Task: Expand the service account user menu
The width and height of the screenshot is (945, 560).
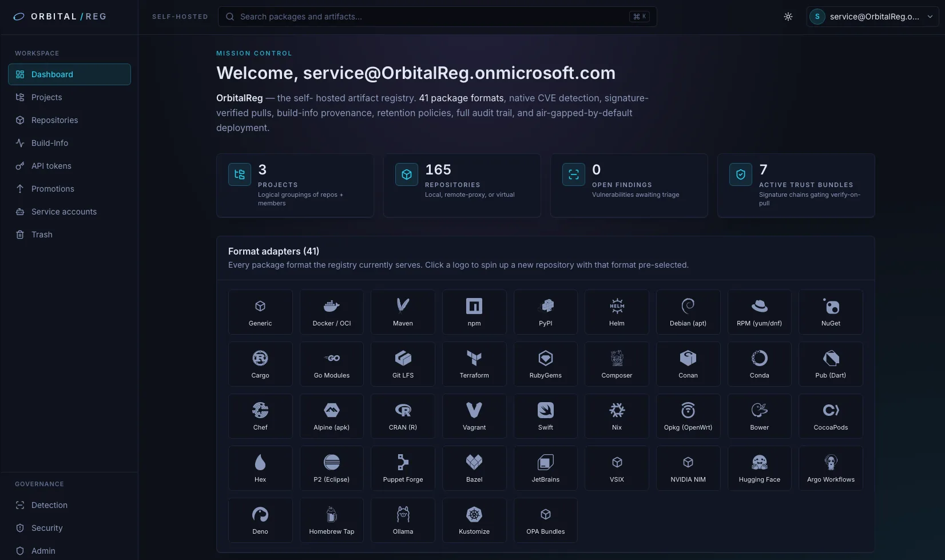Action: 872,17
